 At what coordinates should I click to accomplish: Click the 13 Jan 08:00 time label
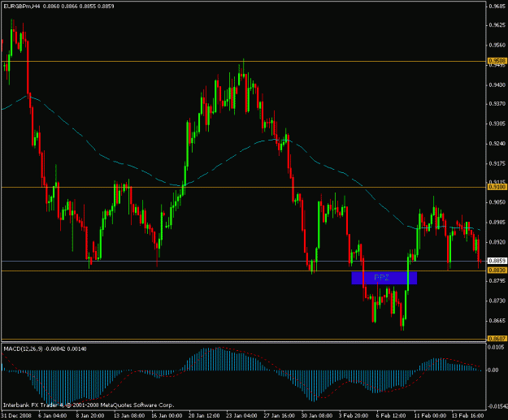tap(129, 415)
